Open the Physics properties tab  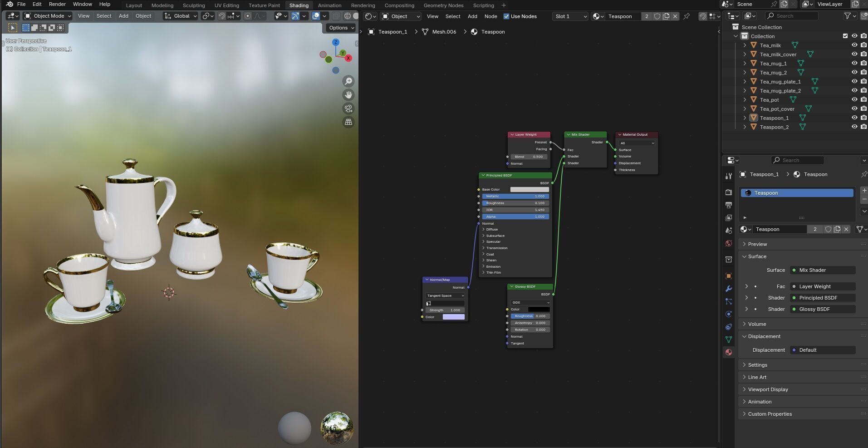tap(729, 314)
